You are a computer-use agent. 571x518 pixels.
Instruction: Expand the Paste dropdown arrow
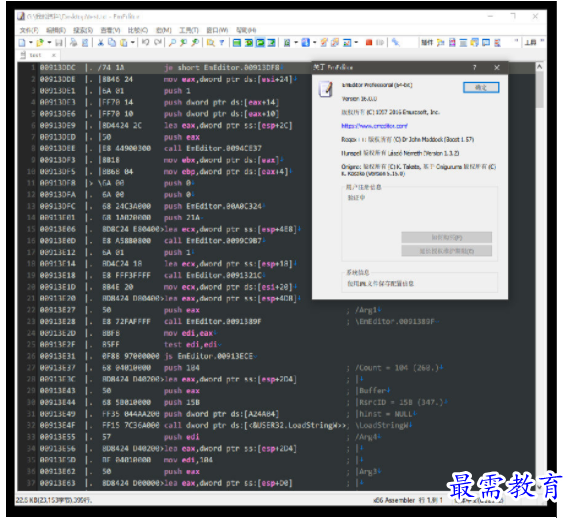pos(133,43)
